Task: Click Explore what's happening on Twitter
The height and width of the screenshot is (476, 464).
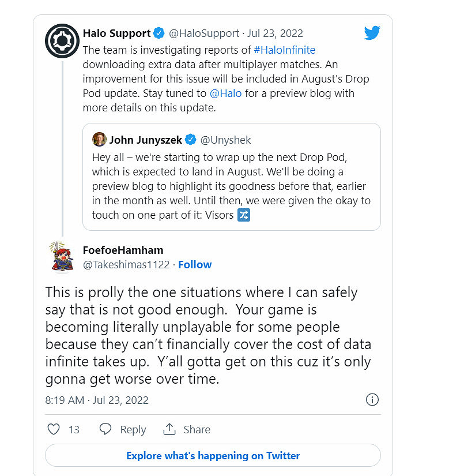Action: [x=213, y=456]
